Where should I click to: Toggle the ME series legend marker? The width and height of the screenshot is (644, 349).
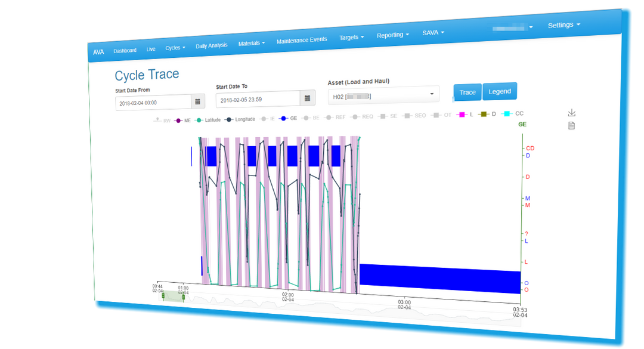point(178,121)
